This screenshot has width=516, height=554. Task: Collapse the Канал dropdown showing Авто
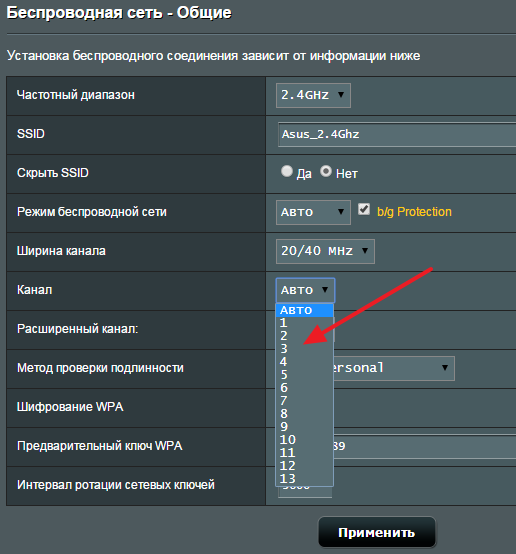coord(305,290)
